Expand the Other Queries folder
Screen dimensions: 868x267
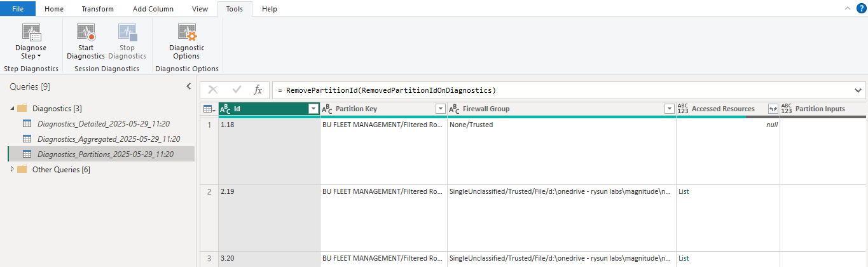(12, 170)
